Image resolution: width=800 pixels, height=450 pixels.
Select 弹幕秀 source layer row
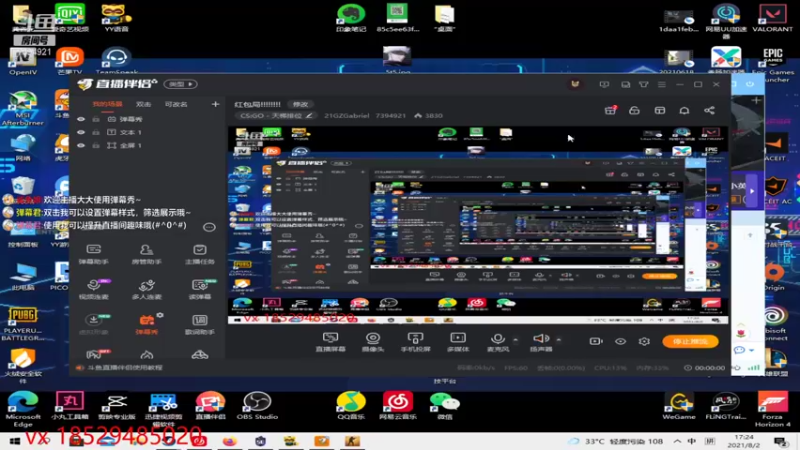point(147,119)
